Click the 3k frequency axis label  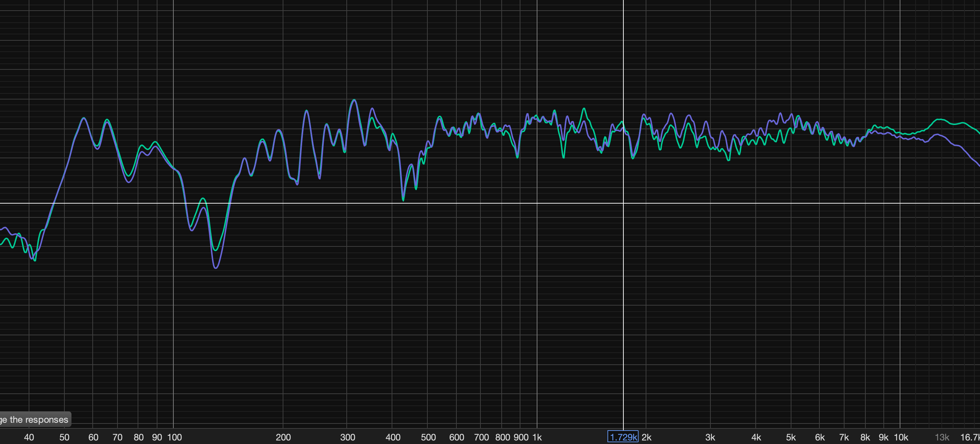(710, 437)
